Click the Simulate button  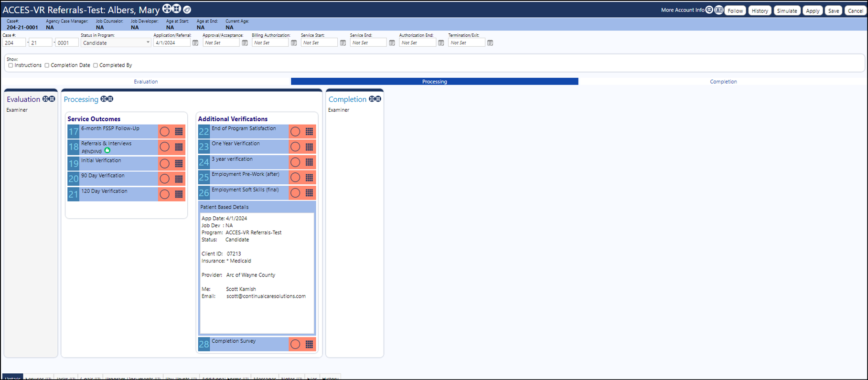click(x=787, y=11)
